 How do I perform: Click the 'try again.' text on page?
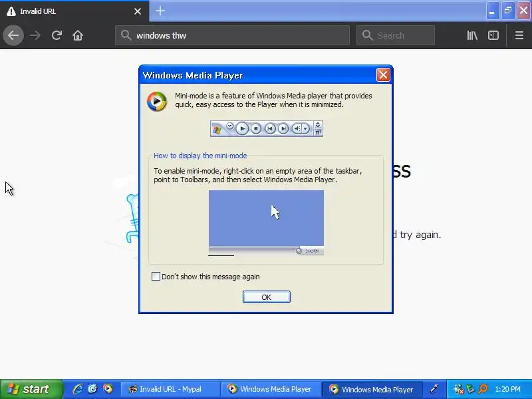[420, 235]
